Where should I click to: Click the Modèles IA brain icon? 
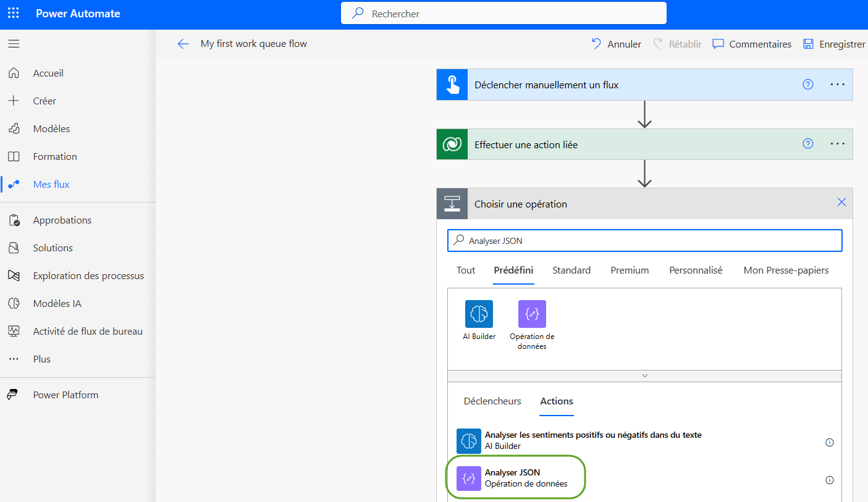click(14, 303)
